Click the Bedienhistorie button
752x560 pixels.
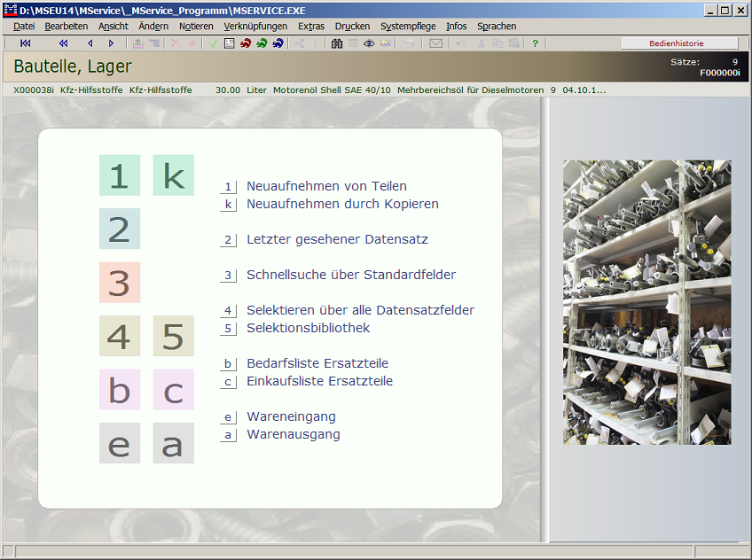tap(679, 43)
